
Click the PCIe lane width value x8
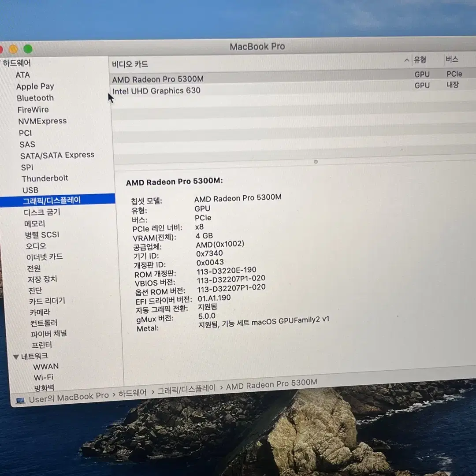[x=200, y=227]
